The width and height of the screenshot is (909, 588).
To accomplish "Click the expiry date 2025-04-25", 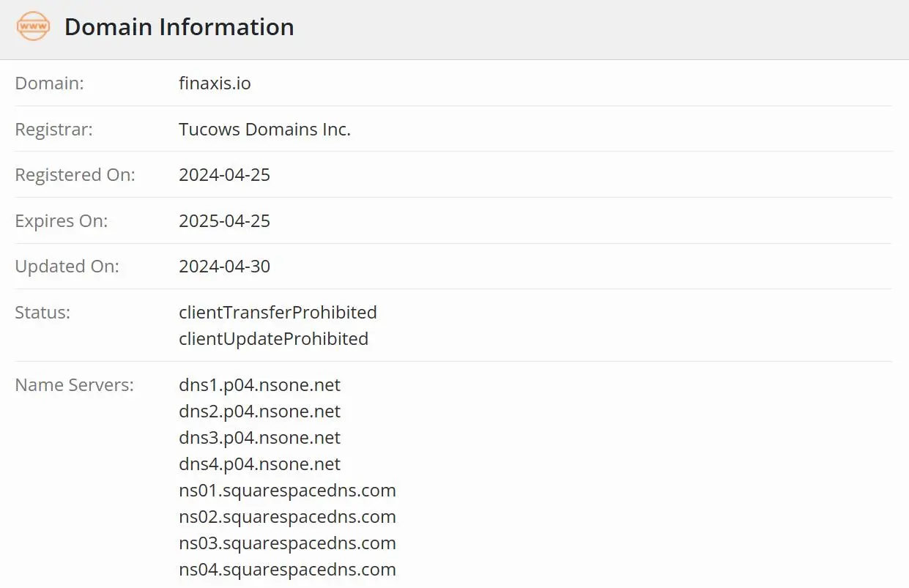I will pyautogui.click(x=224, y=220).
